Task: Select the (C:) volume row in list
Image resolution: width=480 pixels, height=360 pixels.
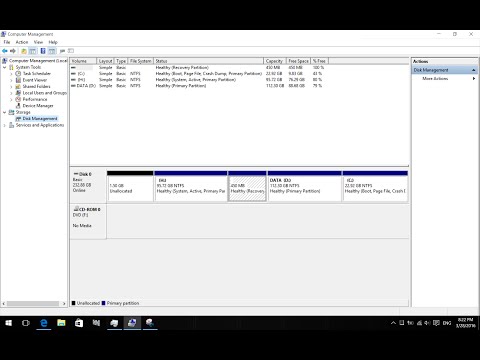Action: tap(199, 74)
